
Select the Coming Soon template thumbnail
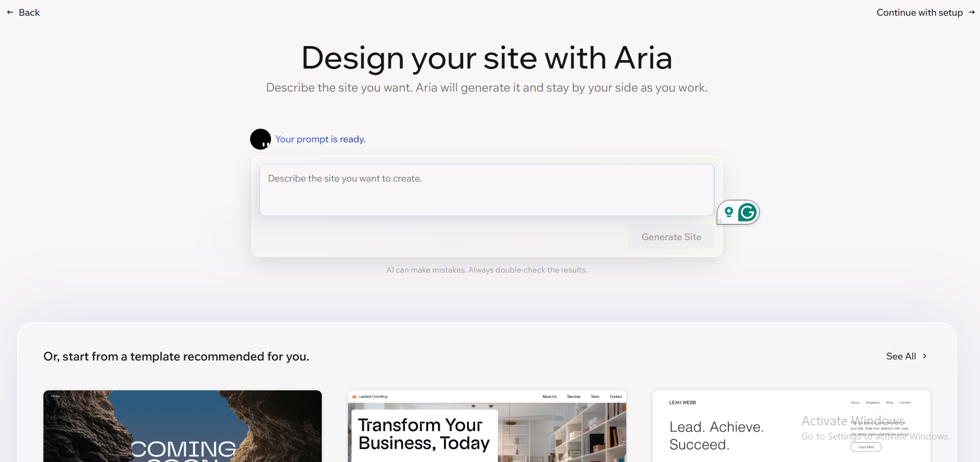(183, 426)
